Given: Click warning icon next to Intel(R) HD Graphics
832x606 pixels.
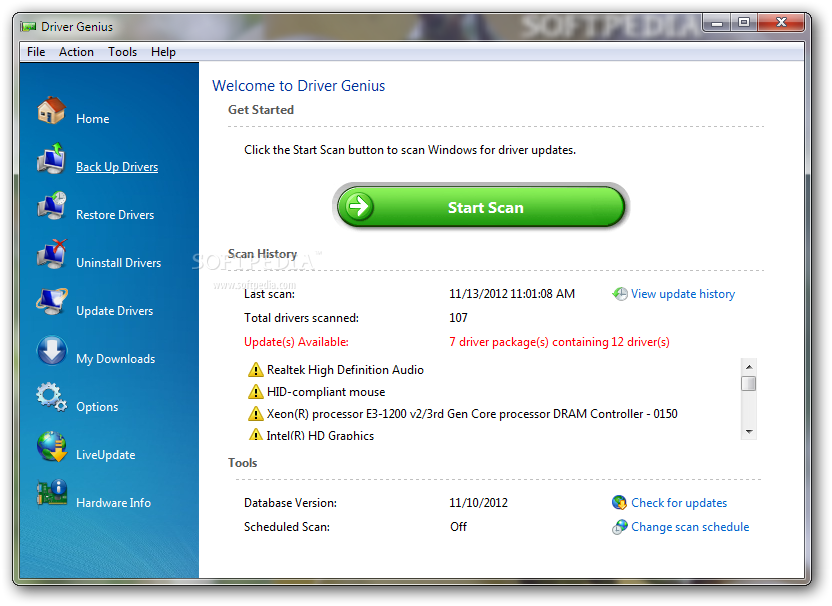Looking at the screenshot, I should click(x=255, y=435).
